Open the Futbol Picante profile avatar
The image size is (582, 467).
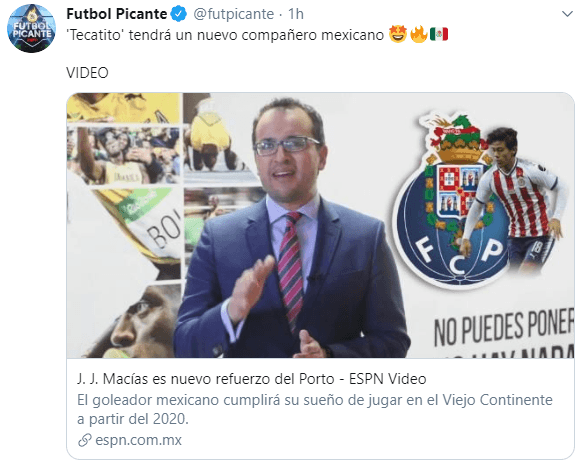click(32, 29)
